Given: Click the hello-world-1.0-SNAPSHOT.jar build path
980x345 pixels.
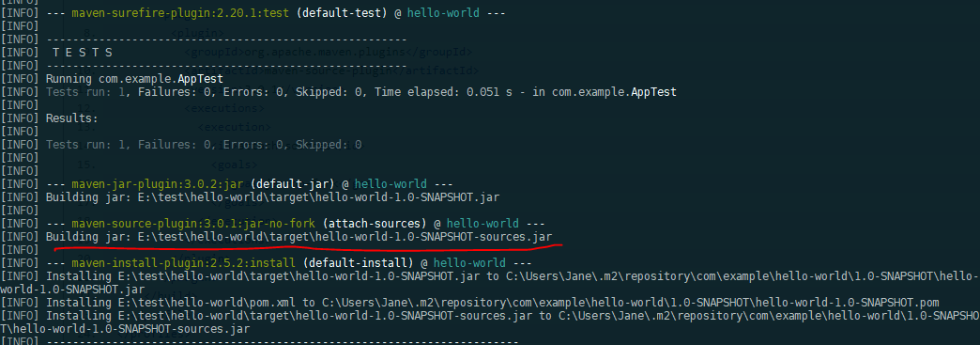Looking at the screenshot, I should click(318, 197).
